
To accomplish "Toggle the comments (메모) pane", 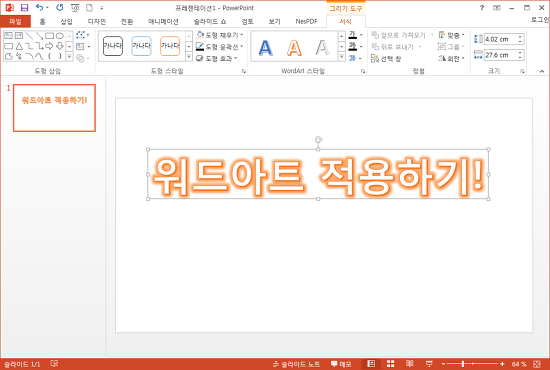I will pos(341,364).
